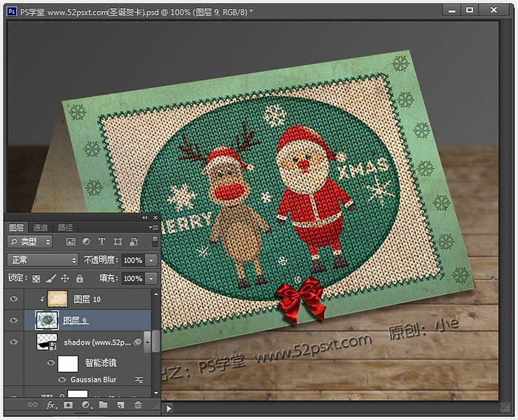Switch to the 路径 tab
The width and height of the screenshot is (518, 420).
point(65,228)
